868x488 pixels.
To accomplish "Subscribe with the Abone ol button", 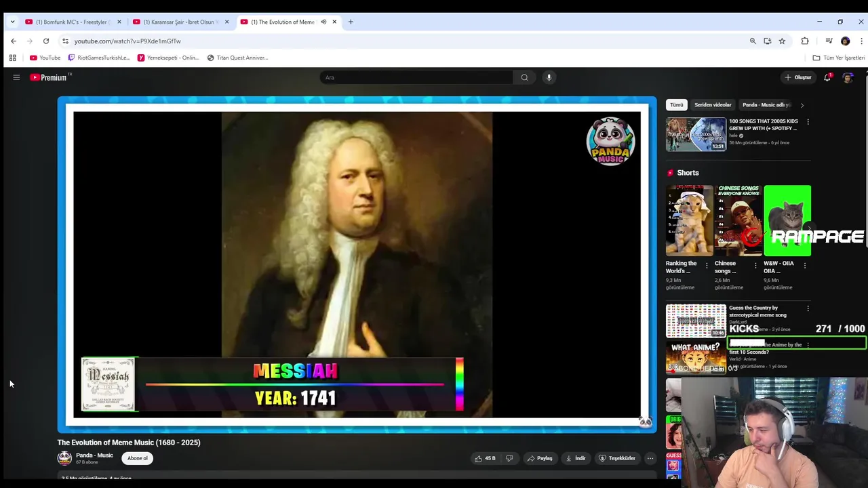I will coord(137,458).
